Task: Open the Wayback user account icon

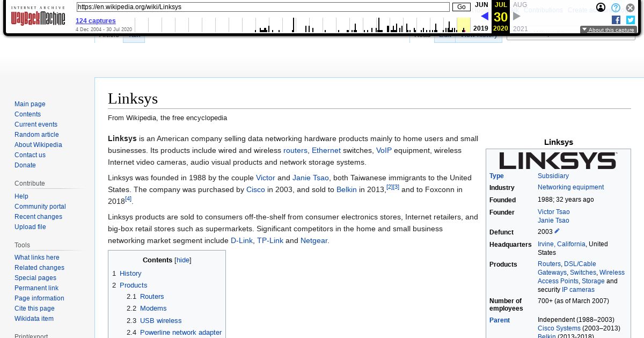Action: (x=601, y=8)
